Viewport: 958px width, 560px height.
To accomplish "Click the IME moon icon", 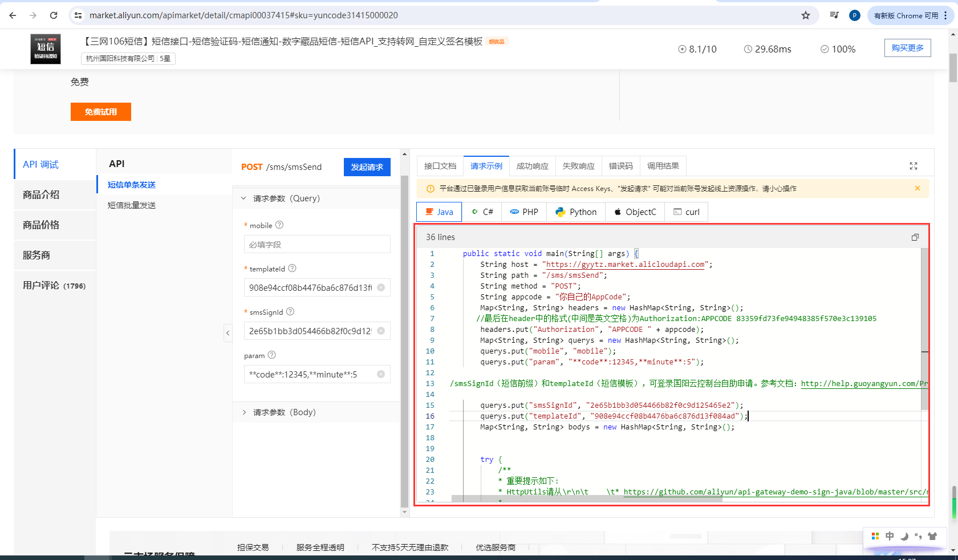I will click(904, 536).
